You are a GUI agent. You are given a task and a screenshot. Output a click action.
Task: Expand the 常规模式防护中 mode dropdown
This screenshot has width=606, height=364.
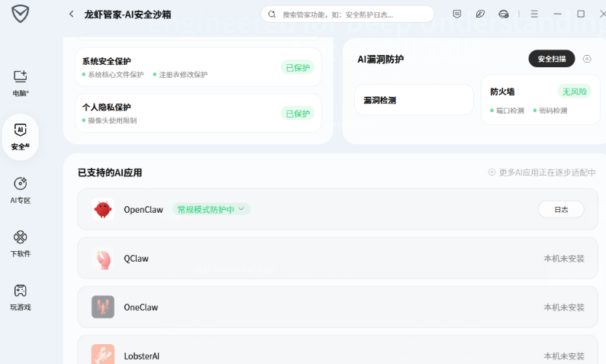(x=211, y=209)
